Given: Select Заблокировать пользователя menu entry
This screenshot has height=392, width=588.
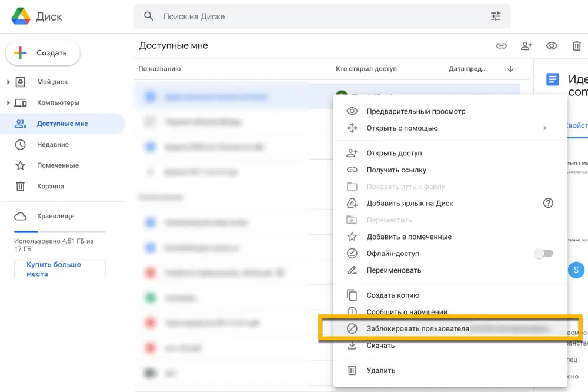Looking at the screenshot, I should click(417, 328).
